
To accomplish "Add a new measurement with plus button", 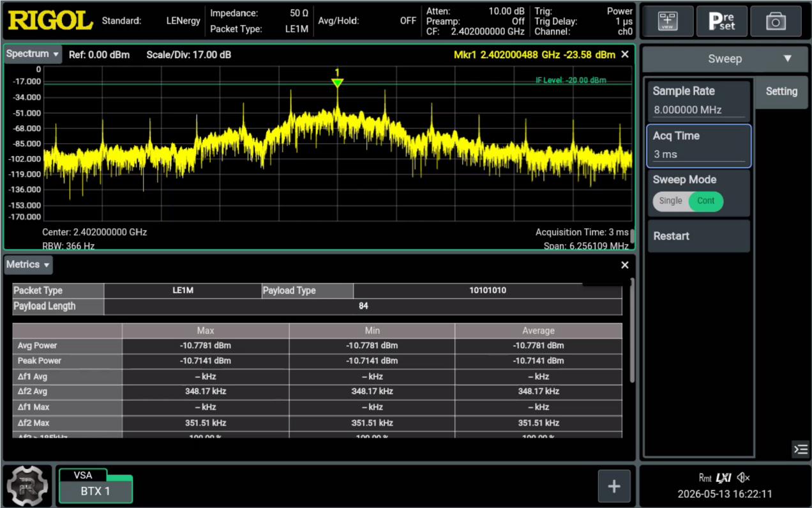I will click(x=614, y=486).
